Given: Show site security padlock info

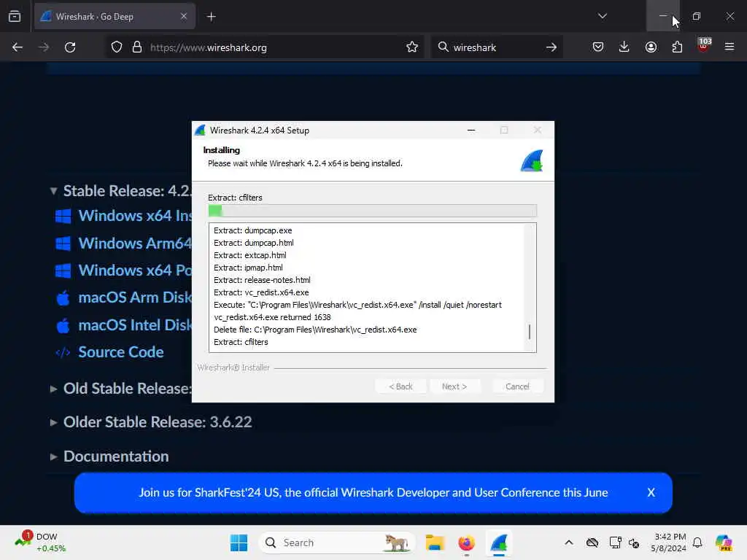Looking at the screenshot, I should tap(137, 47).
